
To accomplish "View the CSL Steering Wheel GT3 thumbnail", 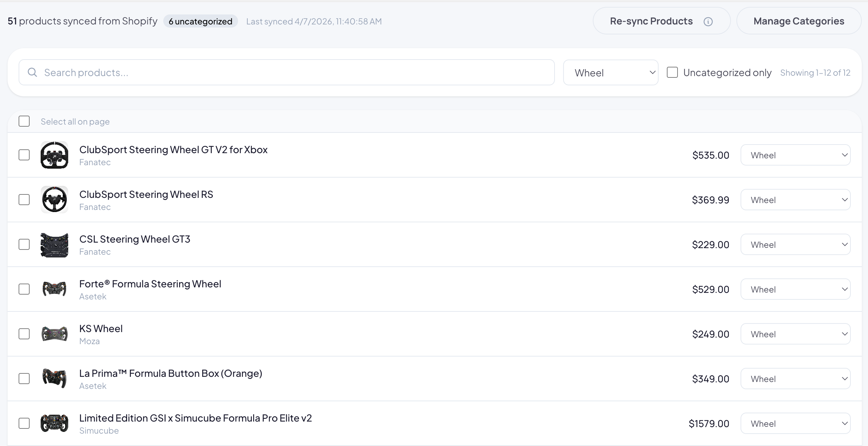I will click(x=54, y=244).
